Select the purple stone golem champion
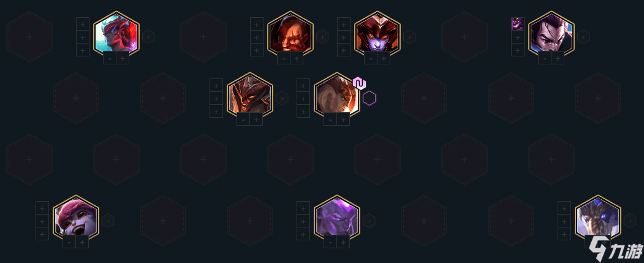The width and height of the screenshot is (644, 263). coord(337,218)
